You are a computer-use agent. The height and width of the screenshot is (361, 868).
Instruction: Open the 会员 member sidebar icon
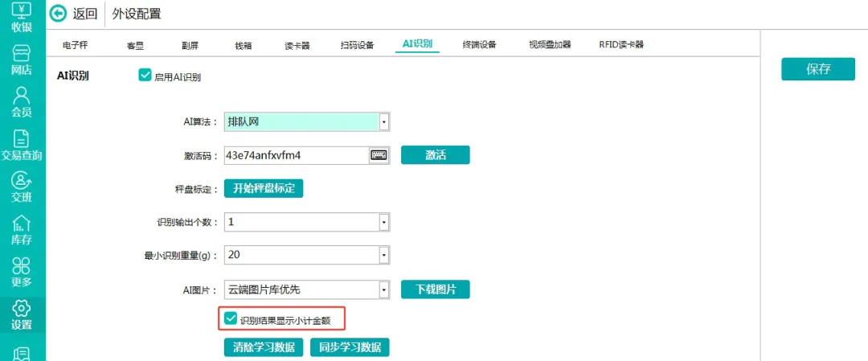(22, 102)
